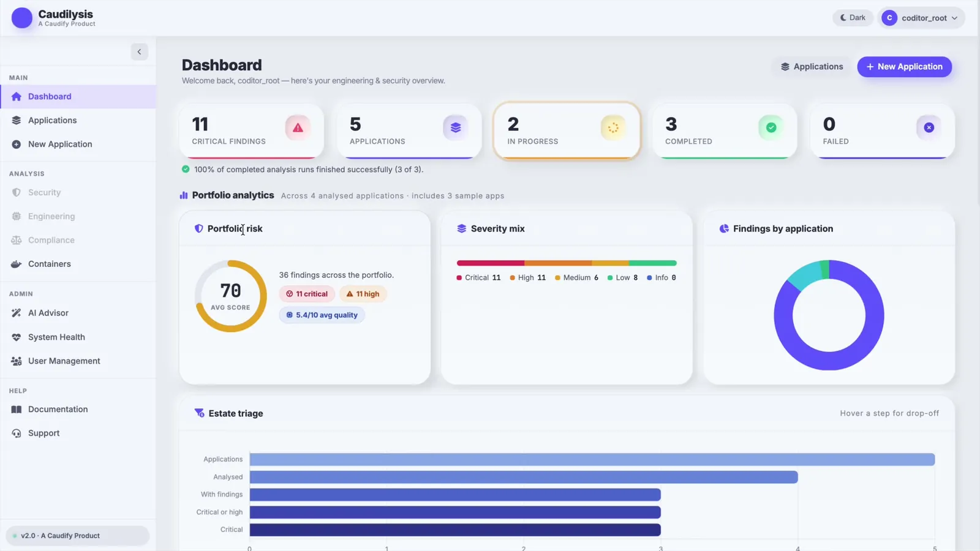Click the Engineering gear icon in sidebar
This screenshot has height=551, width=980.
coord(17,216)
